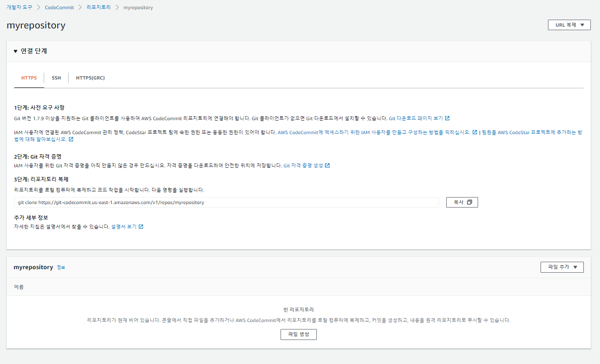
Task: Click the 빈 리포지토리 heading
Action: point(299,309)
